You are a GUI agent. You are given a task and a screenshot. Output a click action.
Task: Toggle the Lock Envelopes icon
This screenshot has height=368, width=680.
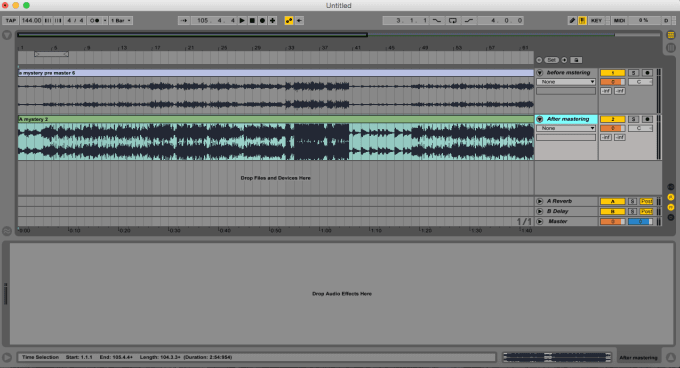(x=576, y=60)
